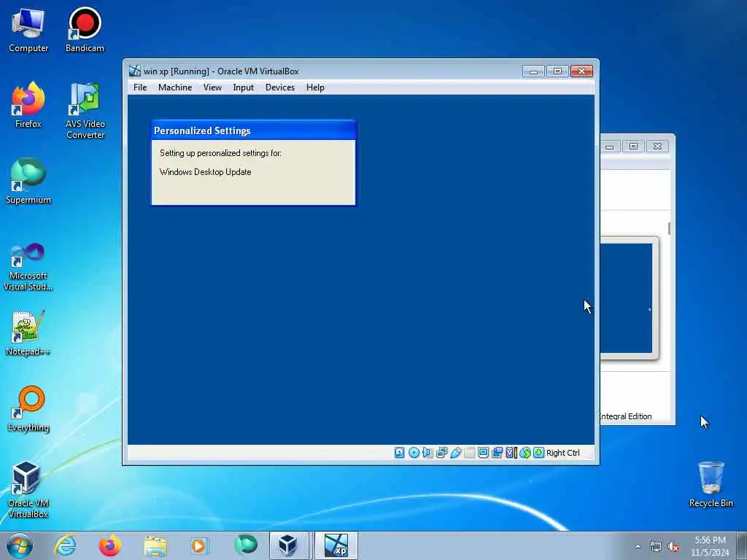
Task: Switch to the win xp VM taskbar button
Action: [x=336, y=545]
